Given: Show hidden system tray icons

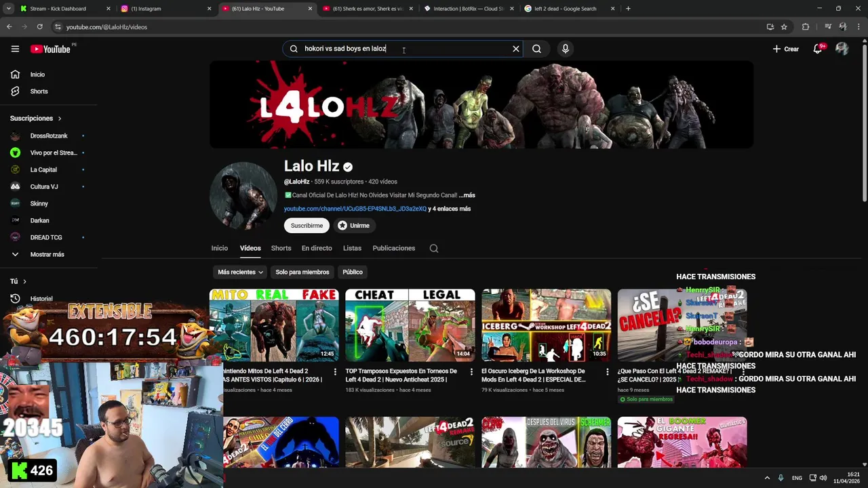Looking at the screenshot, I should pyautogui.click(x=767, y=478).
